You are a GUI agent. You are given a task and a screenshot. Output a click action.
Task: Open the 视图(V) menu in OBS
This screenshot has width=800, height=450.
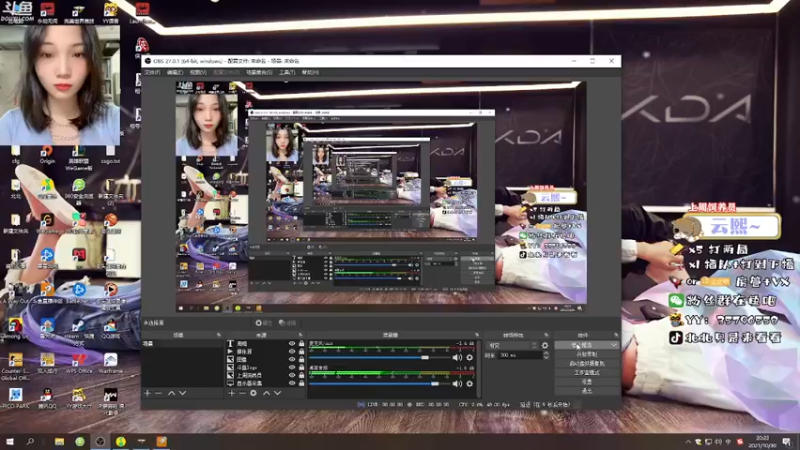point(198,72)
